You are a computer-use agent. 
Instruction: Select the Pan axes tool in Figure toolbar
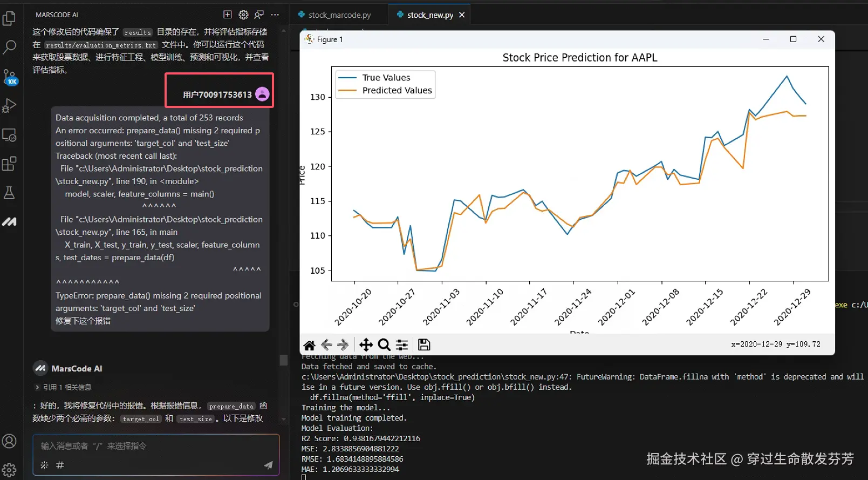366,344
